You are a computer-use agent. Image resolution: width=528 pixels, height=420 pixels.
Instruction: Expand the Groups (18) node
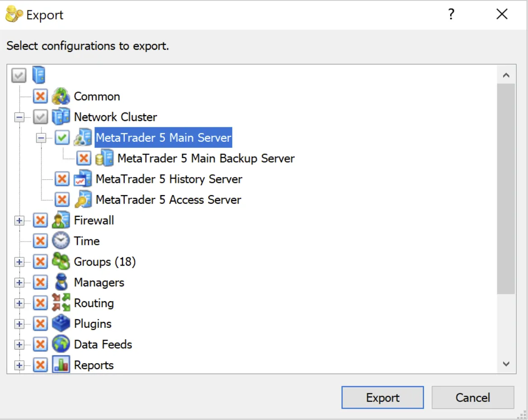click(x=19, y=262)
